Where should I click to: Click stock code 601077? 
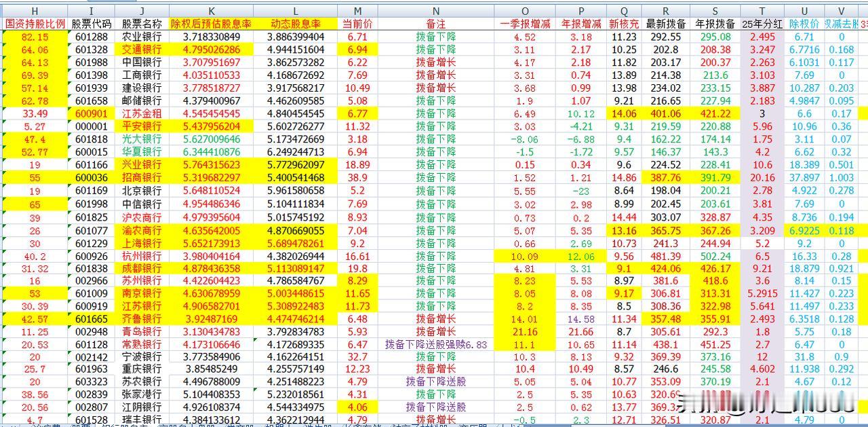pos(92,230)
